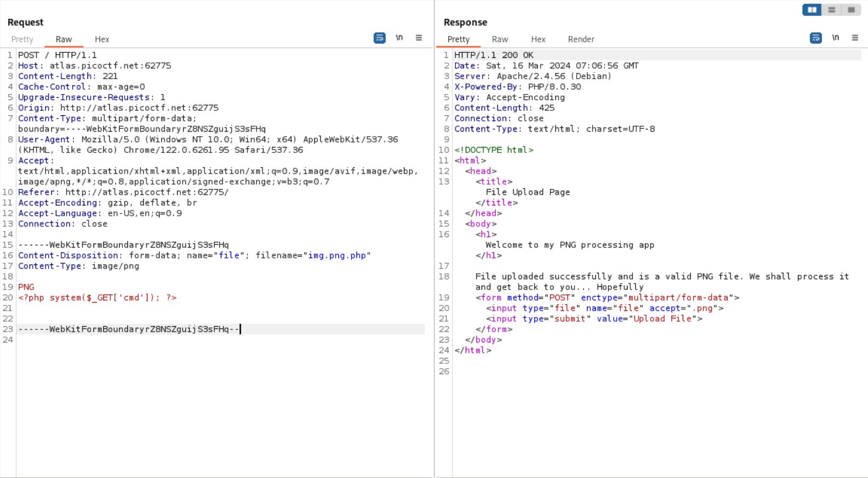Click the 'Vary: Accept-Encoding' header
Viewport: 868px width, 478px height.
pyautogui.click(x=509, y=97)
